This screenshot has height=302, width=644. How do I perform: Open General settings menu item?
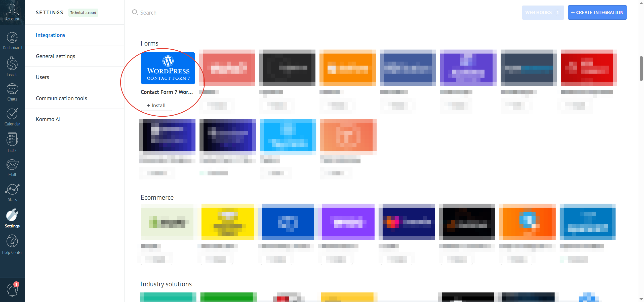(55, 56)
